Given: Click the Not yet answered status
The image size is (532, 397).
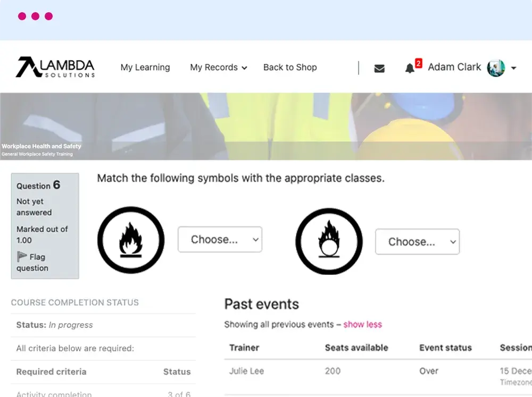Looking at the screenshot, I should point(34,207).
